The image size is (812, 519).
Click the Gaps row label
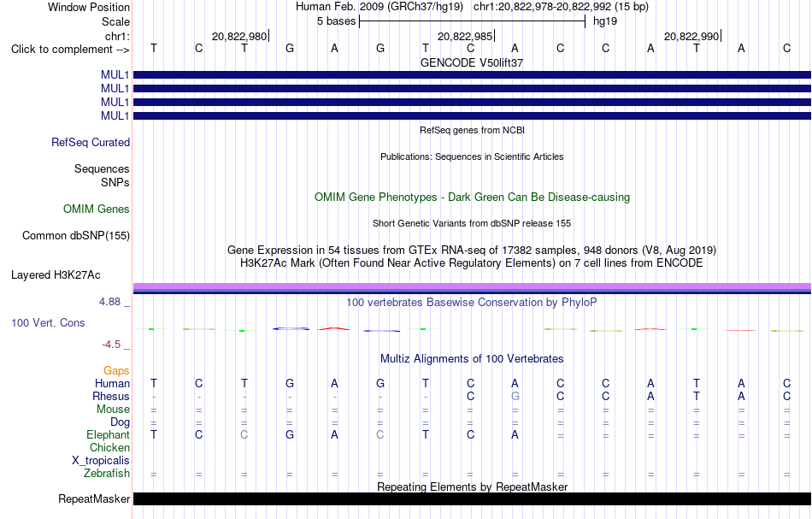point(116,371)
